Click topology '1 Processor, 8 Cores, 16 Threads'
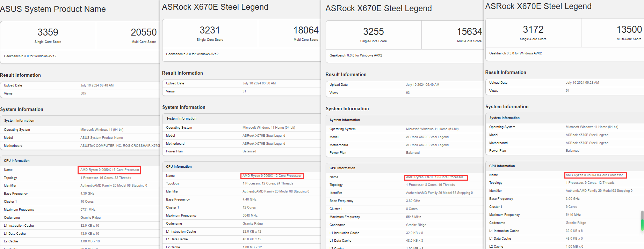The image size is (644, 249). pos(430,185)
